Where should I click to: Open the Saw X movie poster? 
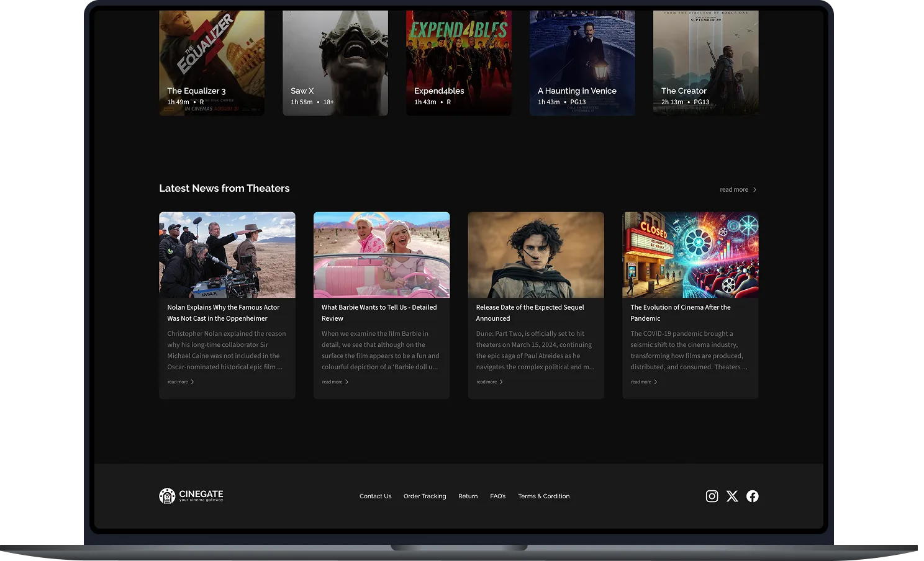pyautogui.click(x=335, y=63)
